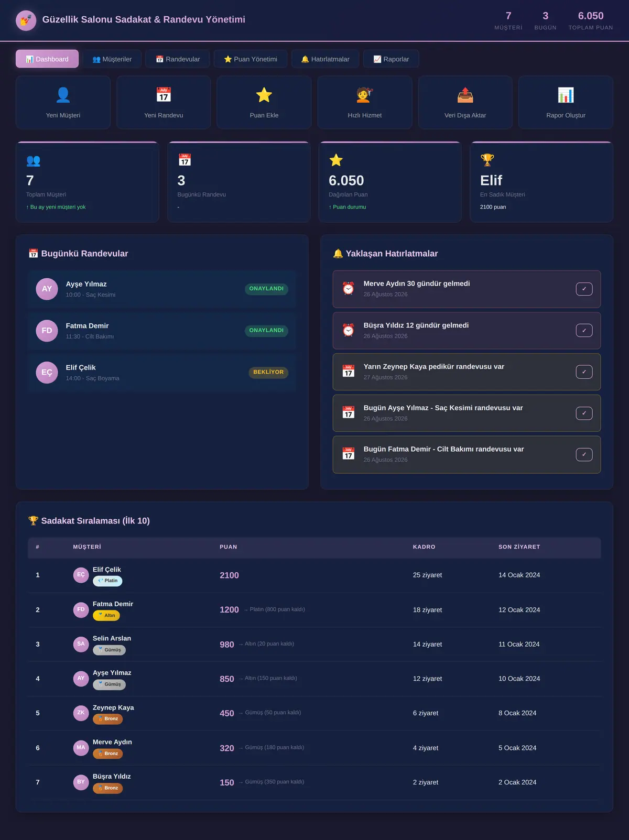629x840 pixels.
Task: Click the Rapor Oluştur label
Action: (566, 115)
